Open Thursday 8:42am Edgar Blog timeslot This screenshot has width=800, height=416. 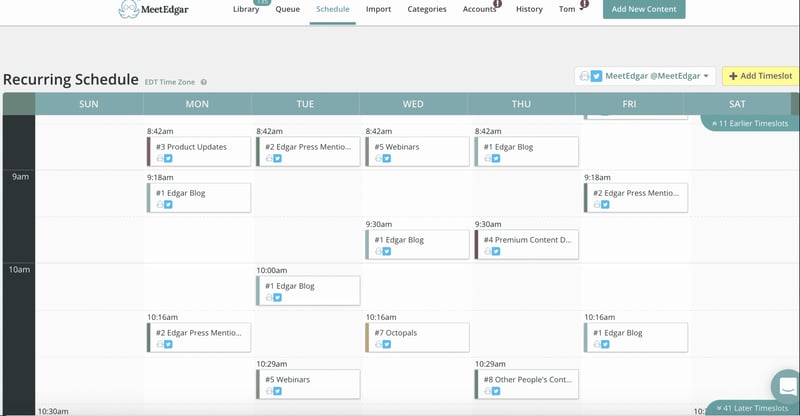(x=527, y=152)
